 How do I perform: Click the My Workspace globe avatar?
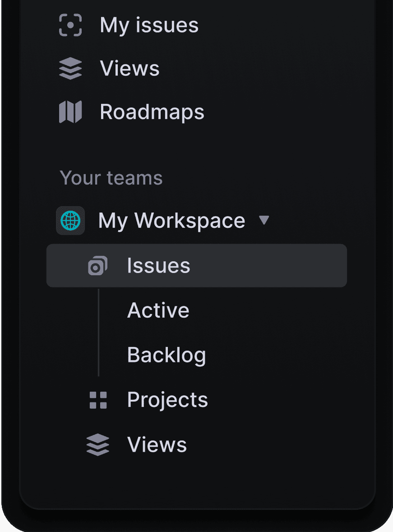point(70,221)
